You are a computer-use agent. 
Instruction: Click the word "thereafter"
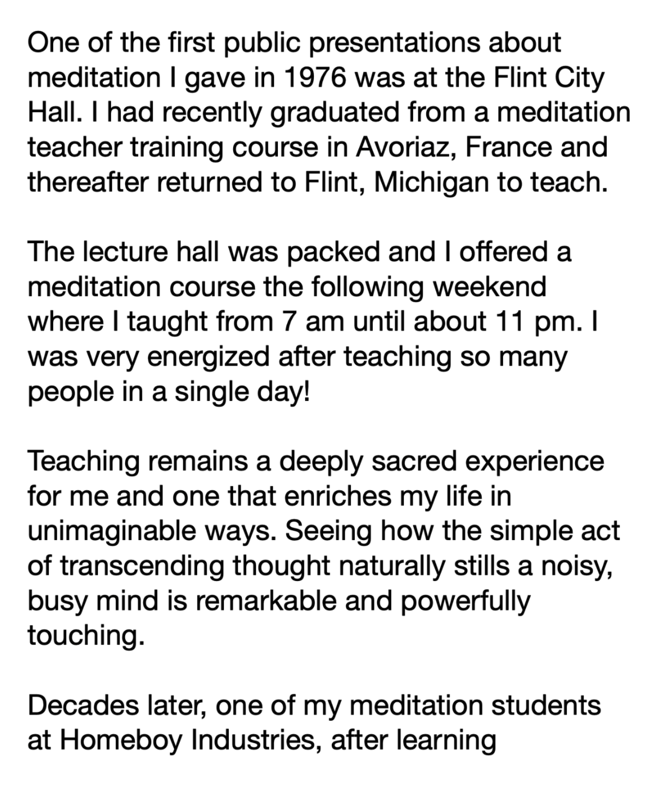88,182
